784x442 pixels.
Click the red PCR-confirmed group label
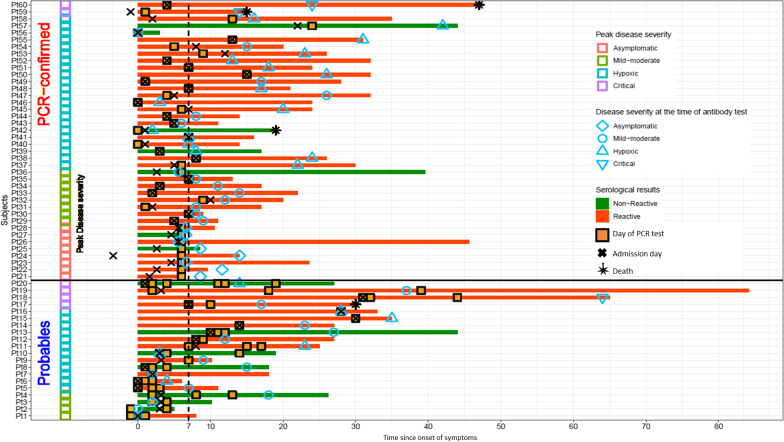pyautogui.click(x=44, y=74)
